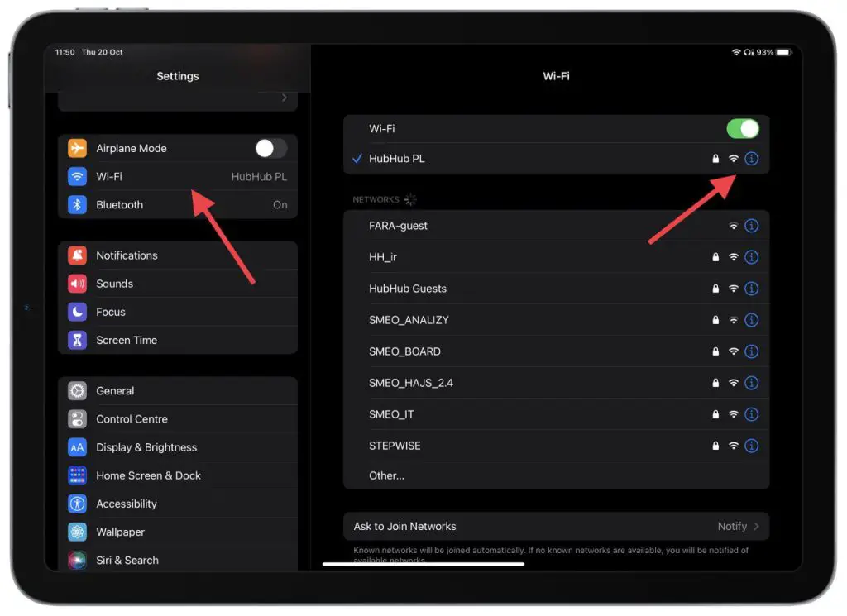Image resolution: width=847 pixels, height=616 pixels.
Task: Turn off the Wi-Fi switch
Action: 743,129
